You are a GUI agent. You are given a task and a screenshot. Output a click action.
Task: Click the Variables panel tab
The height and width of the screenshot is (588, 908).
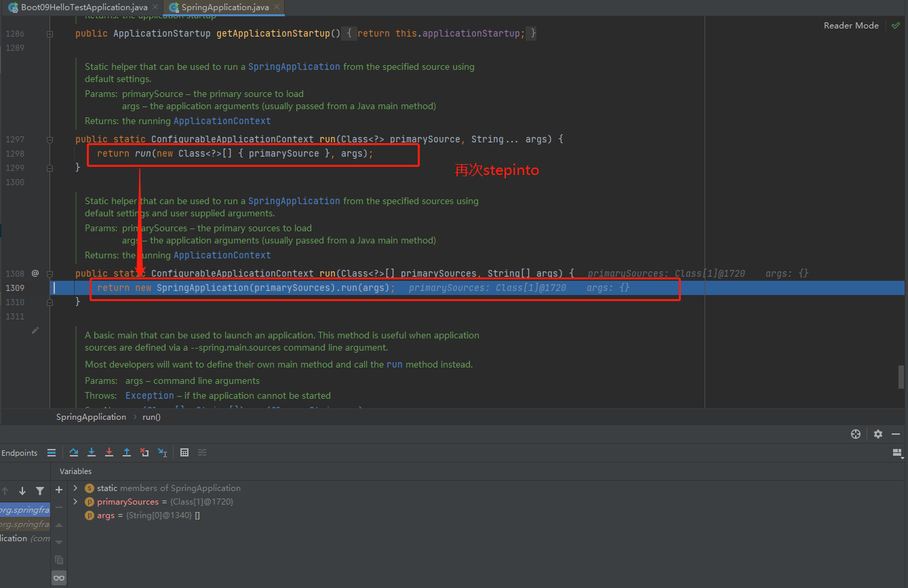pos(75,471)
